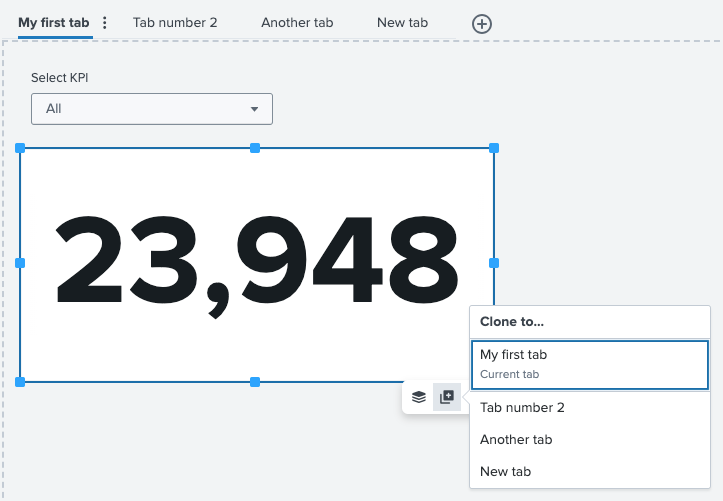Clone to Tab number 2 in menu
The height and width of the screenshot is (501, 723).
[x=590, y=407]
